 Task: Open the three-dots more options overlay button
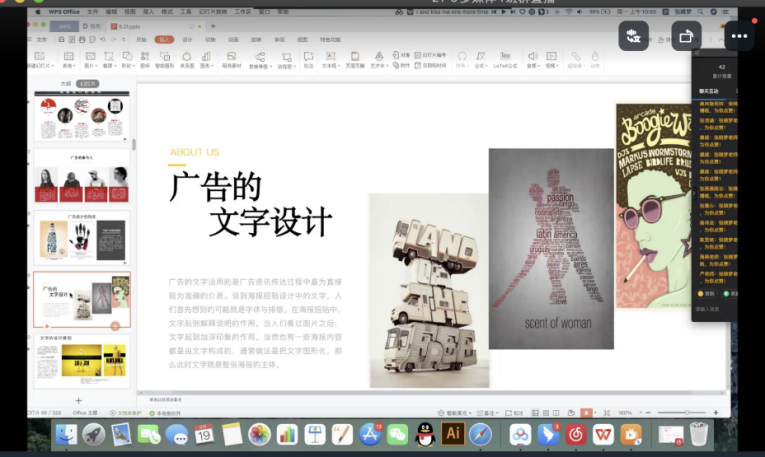(739, 36)
